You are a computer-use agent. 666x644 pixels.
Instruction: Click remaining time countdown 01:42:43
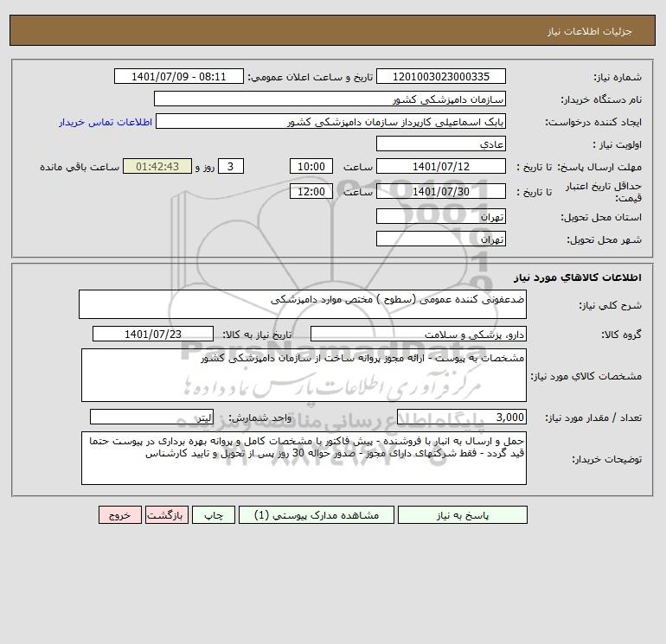point(157,167)
